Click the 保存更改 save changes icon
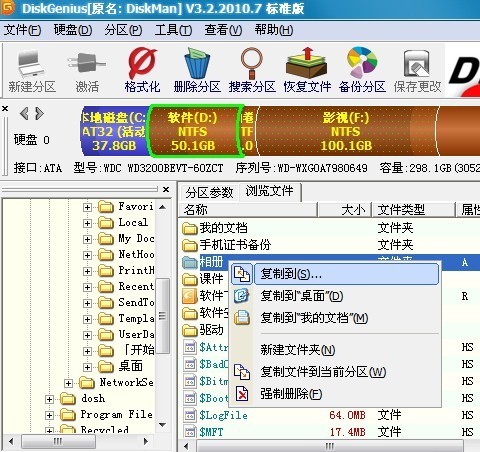 pyautogui.click(x=417, y=70)
